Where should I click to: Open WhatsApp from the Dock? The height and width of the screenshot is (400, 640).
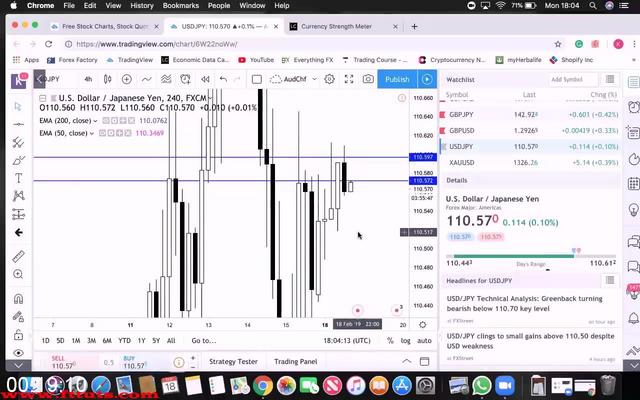coord(482,385)
